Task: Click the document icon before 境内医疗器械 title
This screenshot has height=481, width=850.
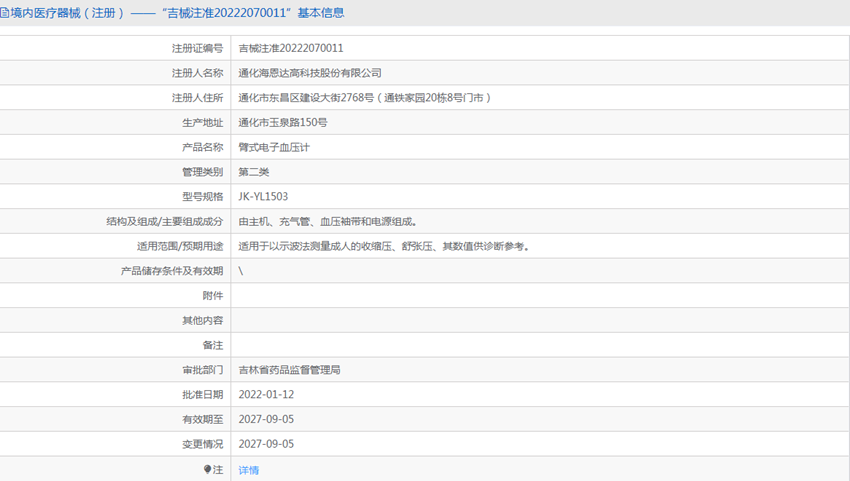Action: [4, 13]
